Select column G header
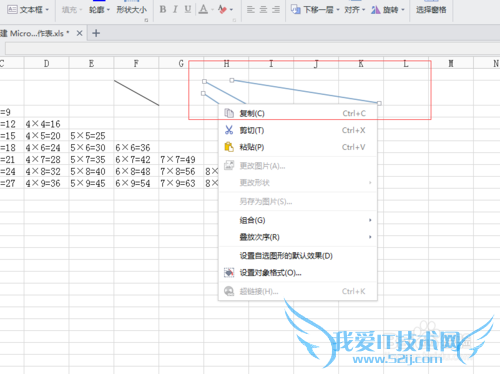The height and width of the screenshot is (374, 500). (181, 63)
